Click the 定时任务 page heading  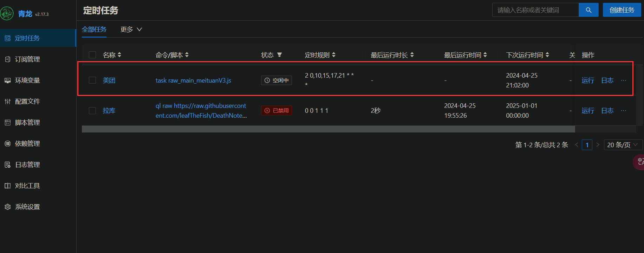point(101,11)
